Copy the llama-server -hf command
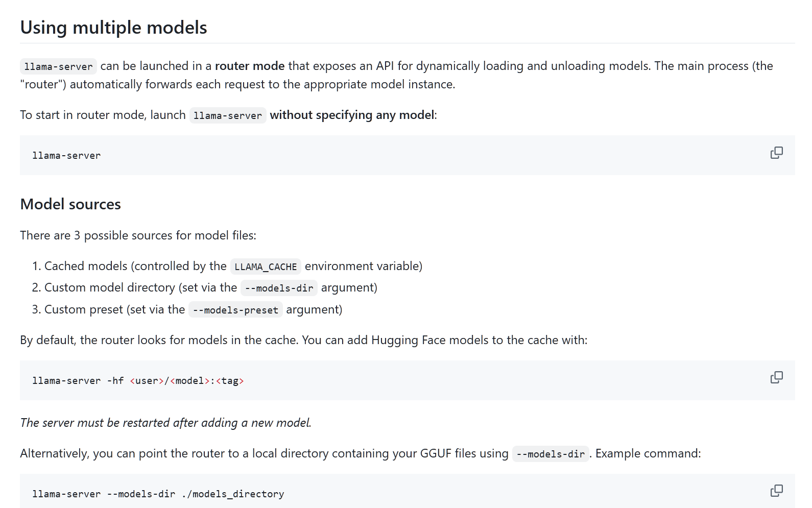 coord(776,377)
